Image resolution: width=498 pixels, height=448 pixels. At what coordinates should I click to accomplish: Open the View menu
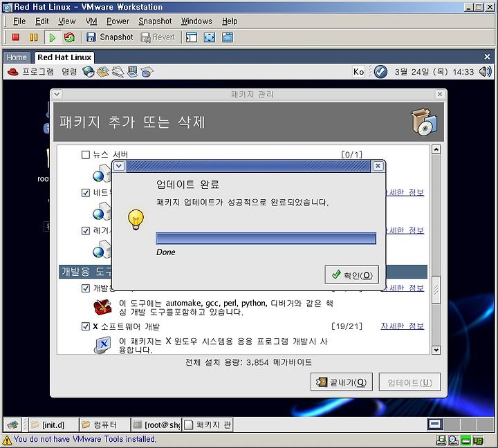pyautogui.click(x=66, y=21)
